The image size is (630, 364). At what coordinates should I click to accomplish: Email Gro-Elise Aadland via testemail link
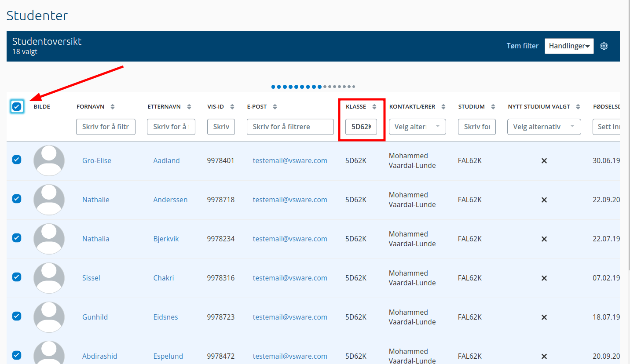[x=290, y=160]
